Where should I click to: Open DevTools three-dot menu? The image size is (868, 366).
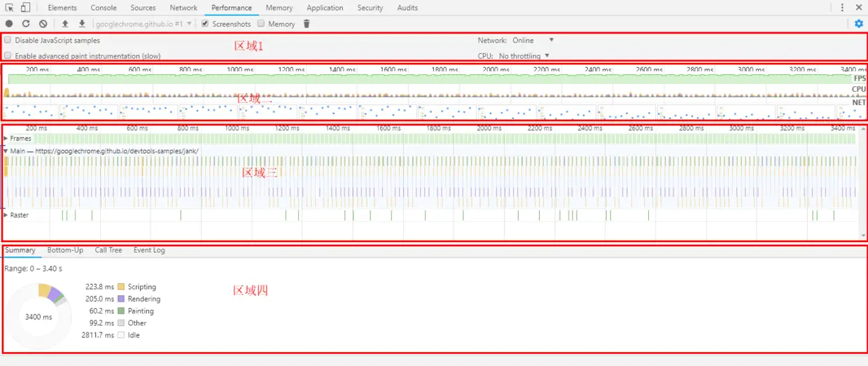842,8
